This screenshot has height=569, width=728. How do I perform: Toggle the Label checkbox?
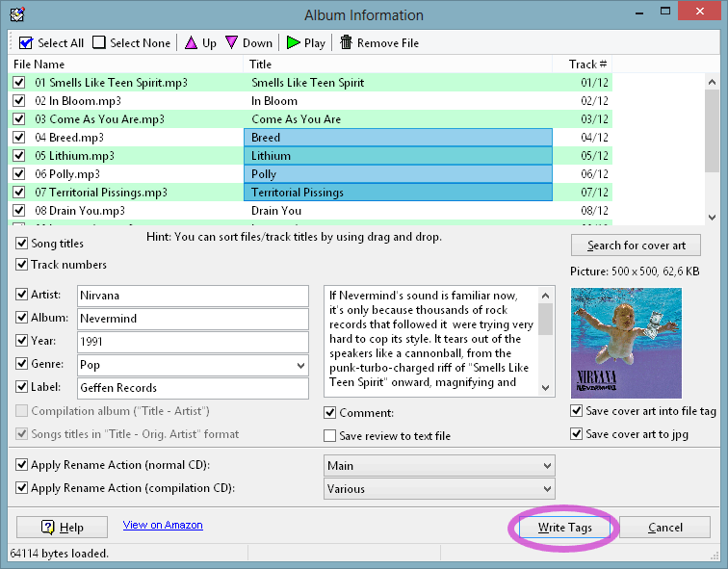tap(22, 387)
